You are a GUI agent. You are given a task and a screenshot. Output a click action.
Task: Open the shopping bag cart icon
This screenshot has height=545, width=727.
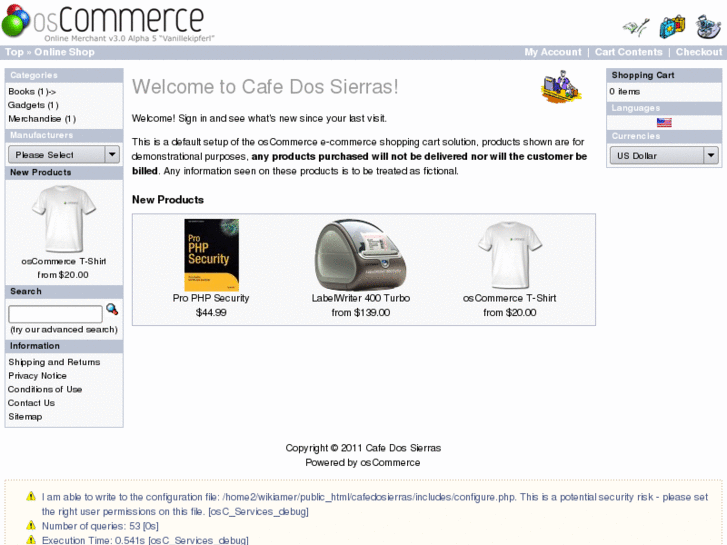672,27
